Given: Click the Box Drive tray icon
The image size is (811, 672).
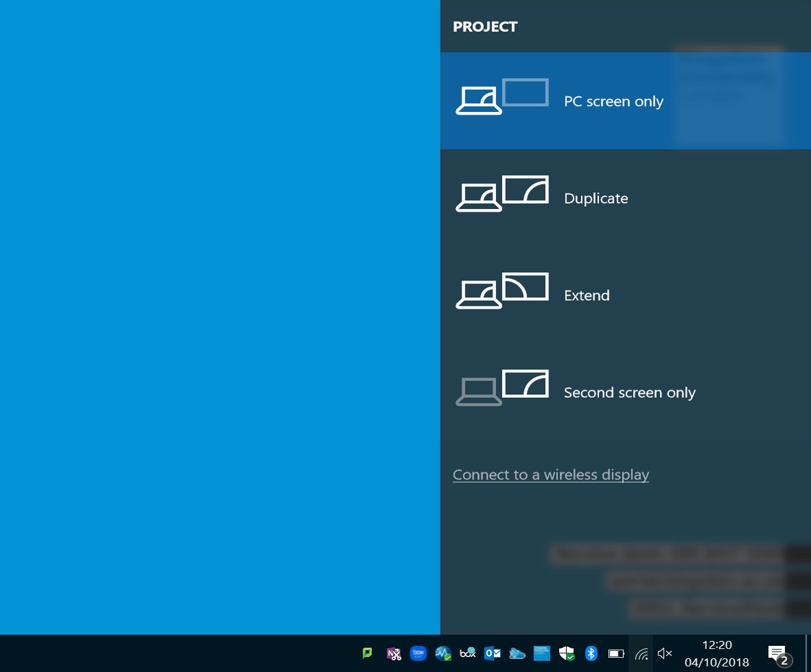Looking at the screenshot, I should click(418, 653).
